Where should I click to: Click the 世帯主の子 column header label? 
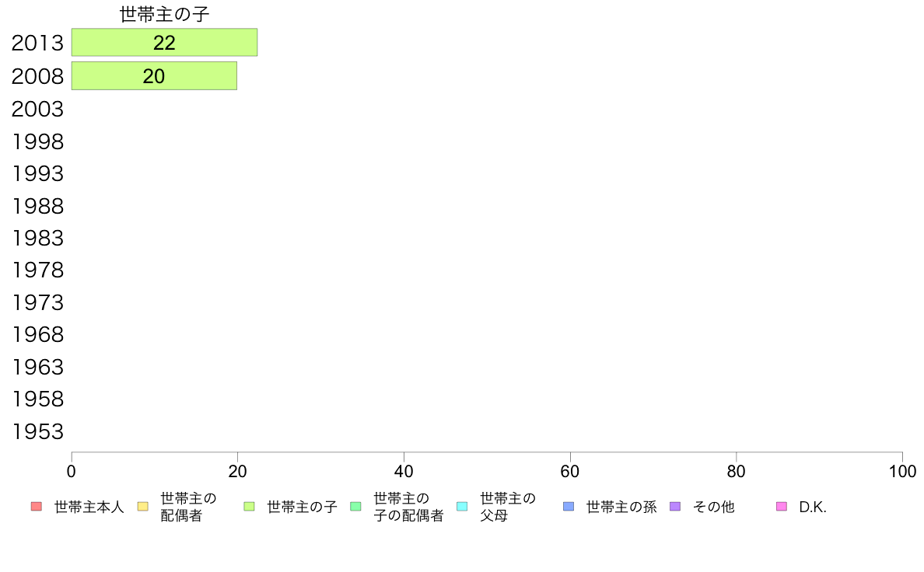(164, 14)
